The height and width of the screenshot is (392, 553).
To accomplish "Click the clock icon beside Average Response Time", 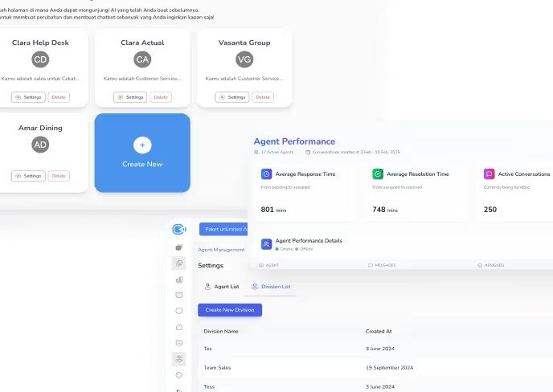I will (266, 174).
